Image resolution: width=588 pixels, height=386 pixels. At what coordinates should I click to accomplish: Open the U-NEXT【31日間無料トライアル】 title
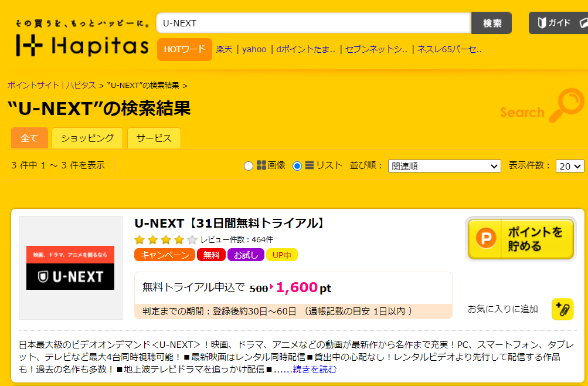coord(229,223)
